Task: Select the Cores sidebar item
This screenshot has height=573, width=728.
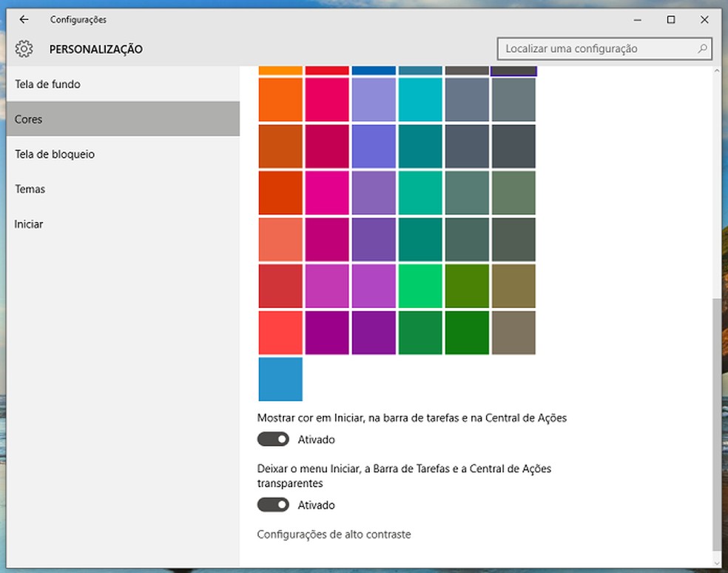Action: [x=29, y=119]
